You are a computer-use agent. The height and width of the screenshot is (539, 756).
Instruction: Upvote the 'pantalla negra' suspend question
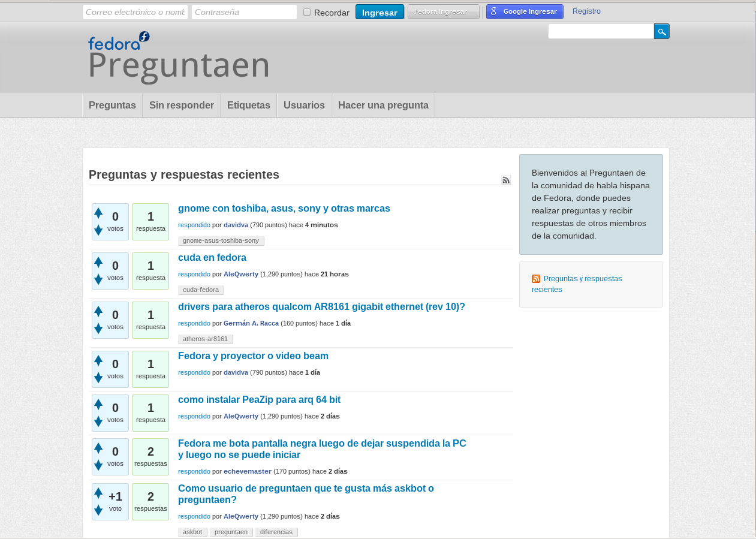[x=98, y=448]
